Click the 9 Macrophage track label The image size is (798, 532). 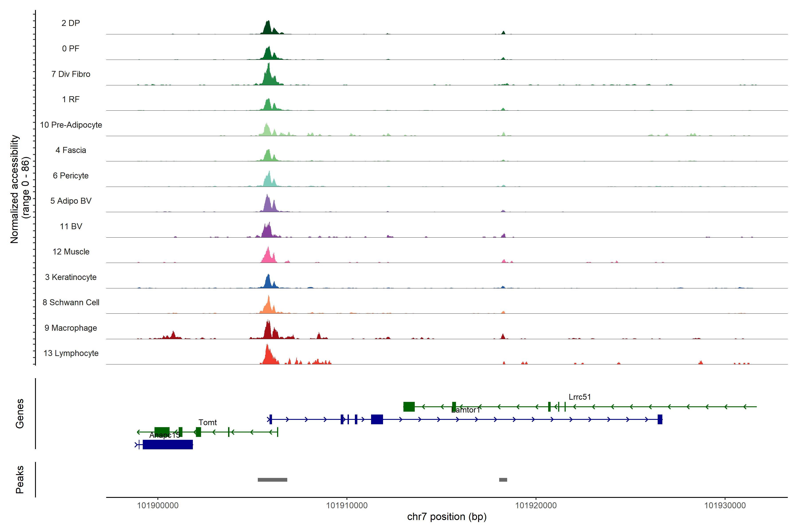click(x=70, y=328)
